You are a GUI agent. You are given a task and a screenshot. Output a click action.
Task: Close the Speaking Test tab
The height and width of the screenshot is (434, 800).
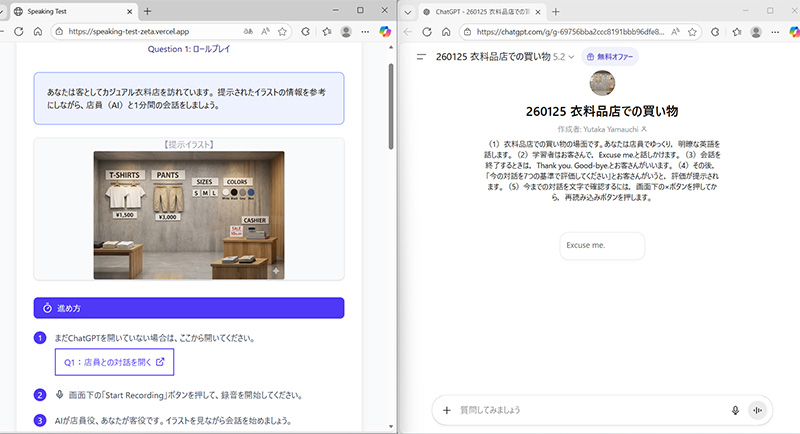coord(129,11)
